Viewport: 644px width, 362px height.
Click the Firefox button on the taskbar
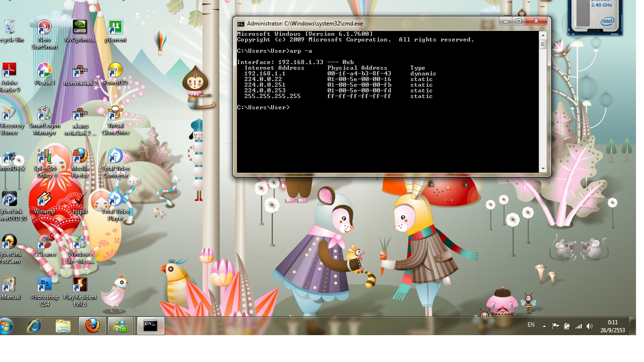click(92, 326)
